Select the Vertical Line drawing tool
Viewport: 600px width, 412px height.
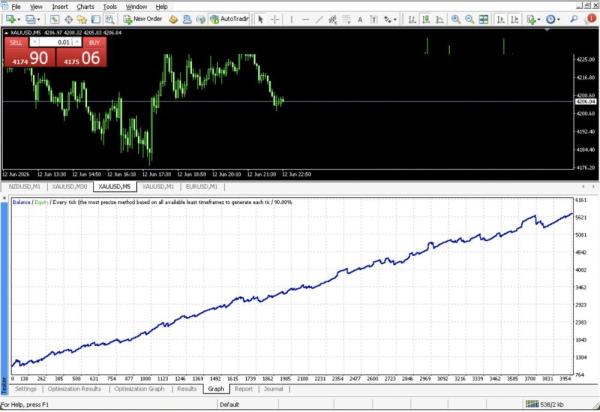point(292,19)
